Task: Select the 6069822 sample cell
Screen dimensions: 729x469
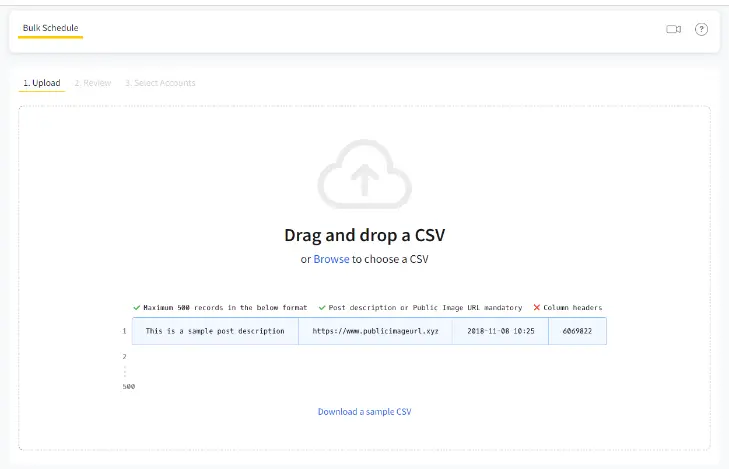Action: pyautogui.click(x=577, y=330)
